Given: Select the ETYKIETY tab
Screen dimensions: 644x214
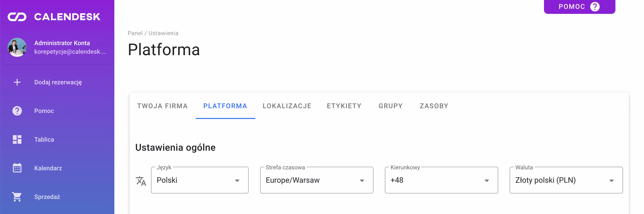Looking at the screenshot, I should pos(344,106).
